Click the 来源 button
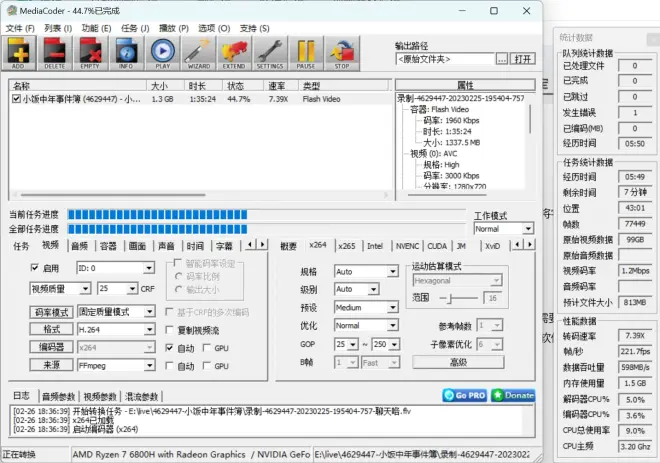Viewport: 660px width, 463px height. (x=51, y=365)
